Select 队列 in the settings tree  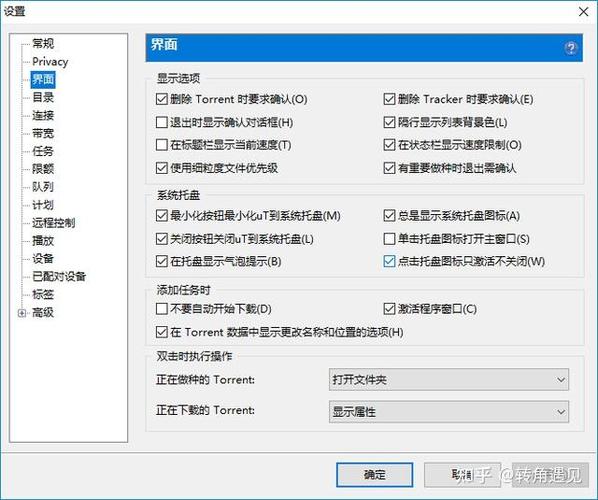pos(43,187)
